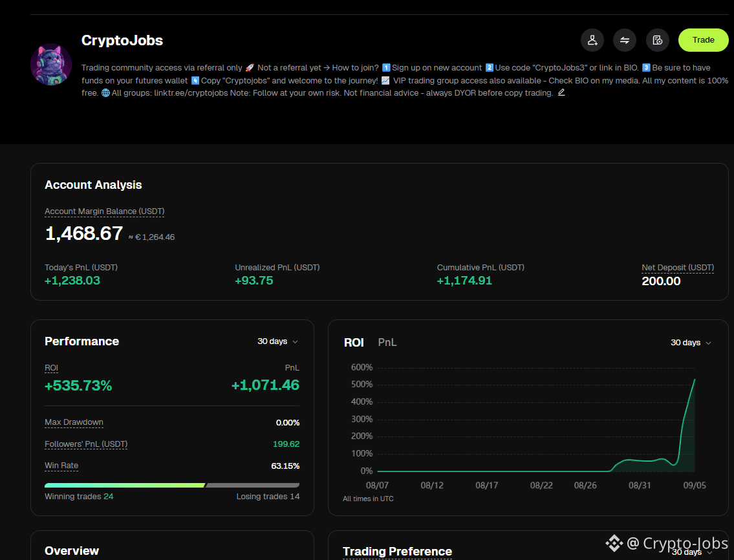734x560 pixels.
Task: Click Followers' PnL (USDT) label
Action: coord(86,444)
